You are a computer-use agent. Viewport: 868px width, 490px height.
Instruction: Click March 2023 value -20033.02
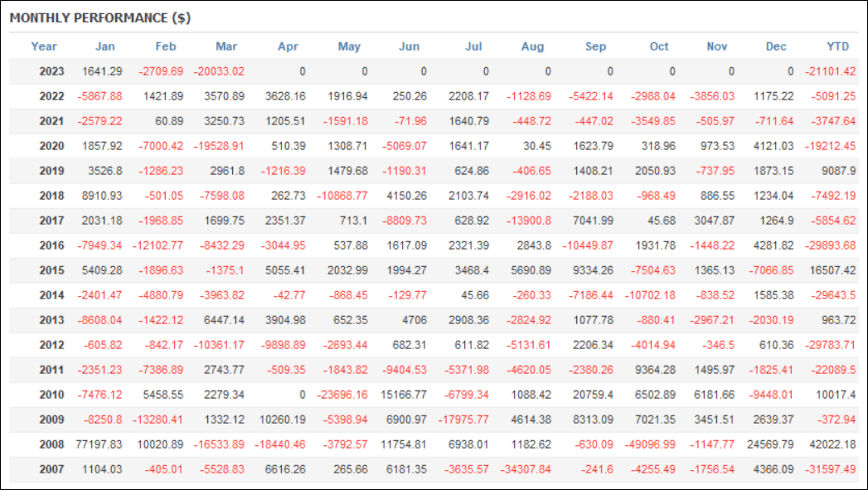(219, 71)
